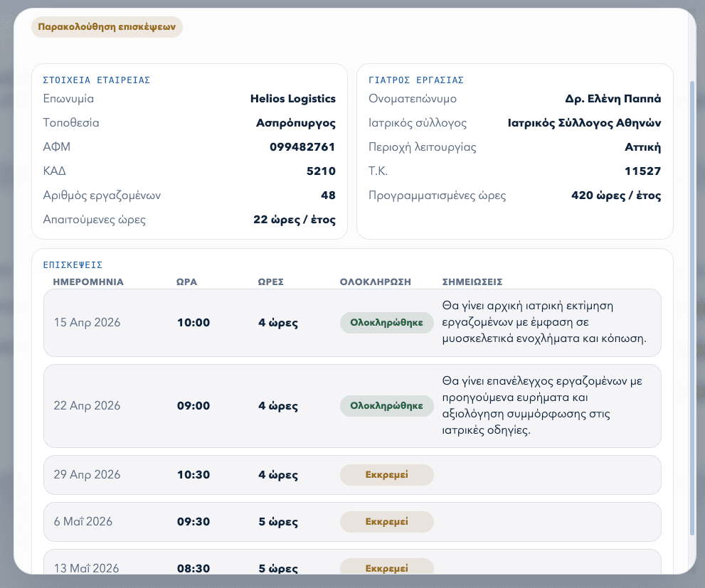Viewport: 705px width, 588px height.
Task: Select the 22 Απρ 2026 date cell
Action: 88,405
